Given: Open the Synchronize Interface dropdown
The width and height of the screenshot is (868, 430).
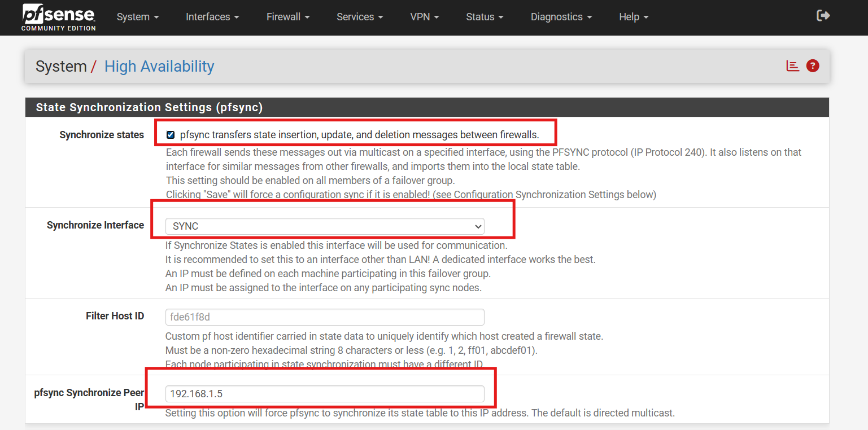Looking at the screenshot, I should [x=325, y=226].
